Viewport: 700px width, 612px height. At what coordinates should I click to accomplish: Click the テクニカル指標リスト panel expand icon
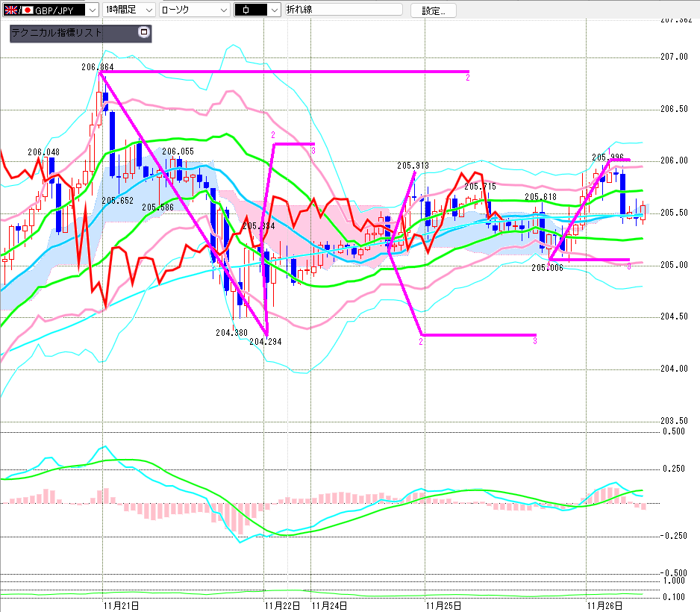[x=143, y=34]
